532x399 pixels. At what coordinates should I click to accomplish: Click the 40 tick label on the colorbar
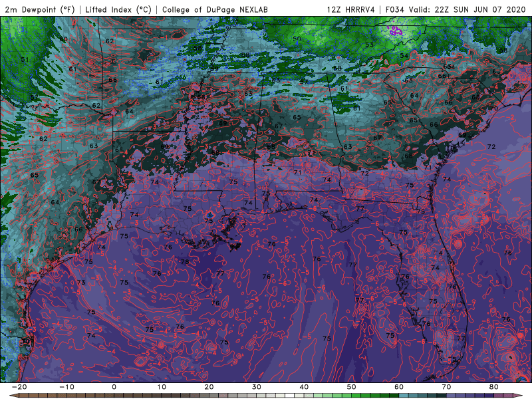pos(304,387)
